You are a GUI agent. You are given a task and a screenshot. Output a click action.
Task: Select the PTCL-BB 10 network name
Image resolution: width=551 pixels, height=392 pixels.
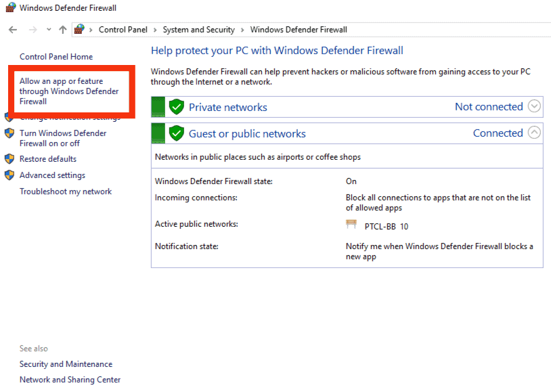click(387, 226)
